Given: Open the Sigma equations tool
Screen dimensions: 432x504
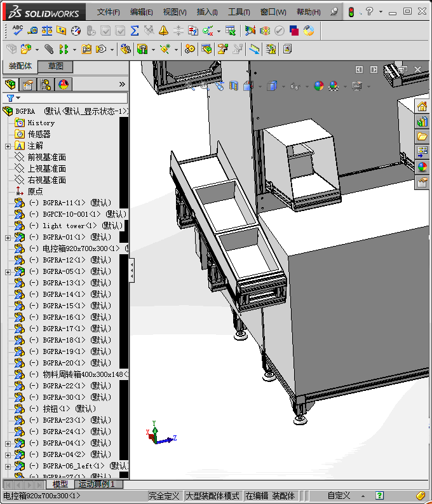Looking at the screenshot, I should [x=135, y=31].
